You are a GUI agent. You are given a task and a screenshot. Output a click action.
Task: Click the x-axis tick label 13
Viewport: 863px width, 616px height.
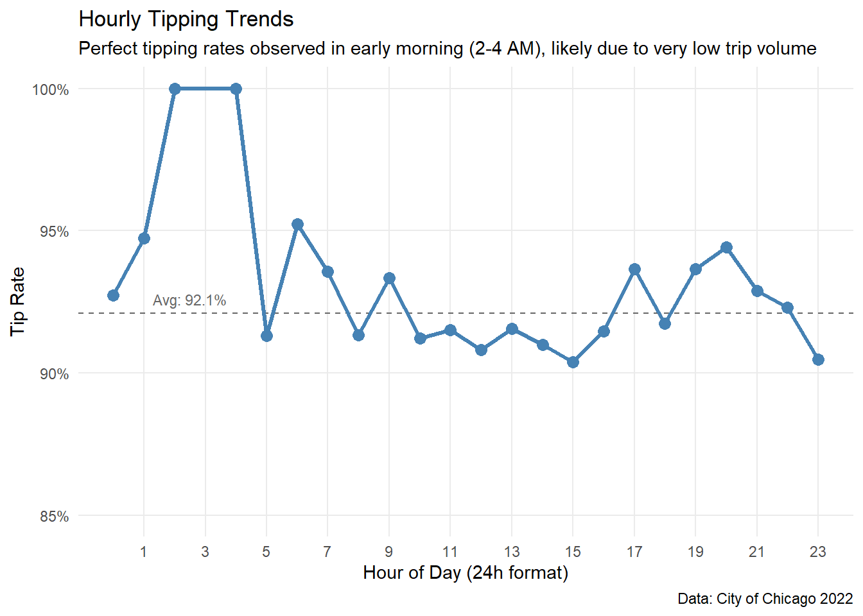tap(512, 552)
